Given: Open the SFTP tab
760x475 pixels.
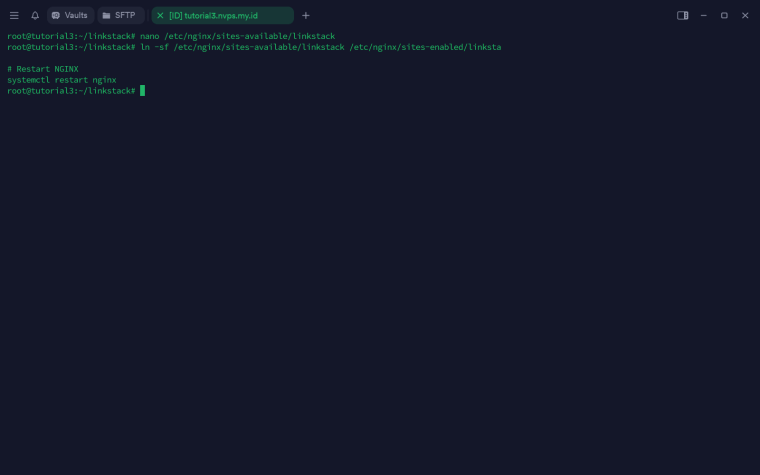Looking at the screenshot, I should coord(121,16).
